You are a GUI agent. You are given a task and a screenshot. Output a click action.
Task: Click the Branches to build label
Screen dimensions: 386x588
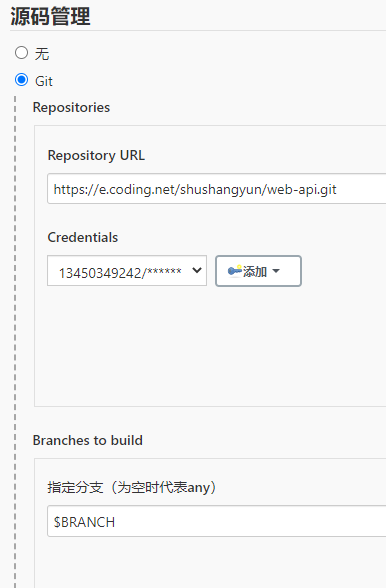(x=87, y=440)
